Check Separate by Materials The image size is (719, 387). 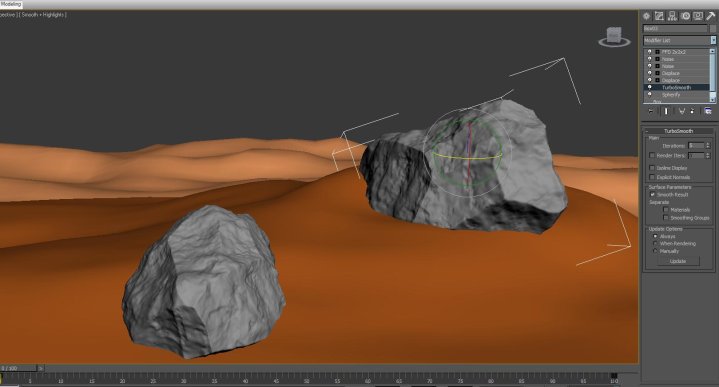tap(665, 210)
